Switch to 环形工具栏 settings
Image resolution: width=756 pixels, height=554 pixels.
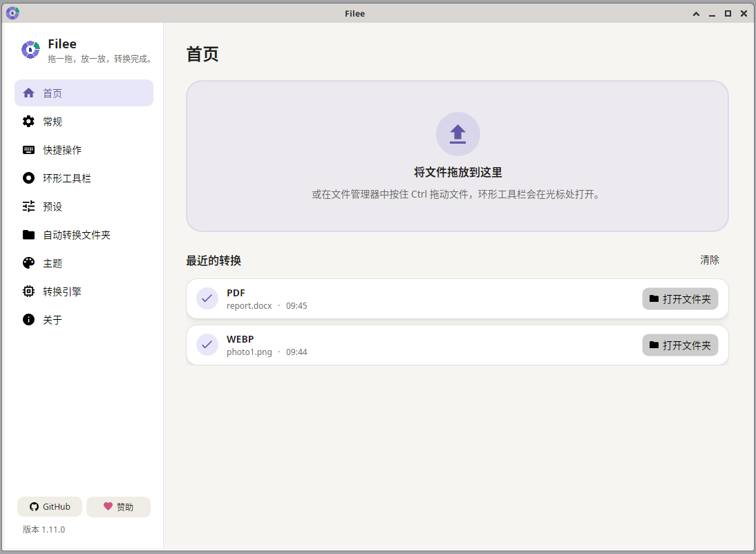84,178
